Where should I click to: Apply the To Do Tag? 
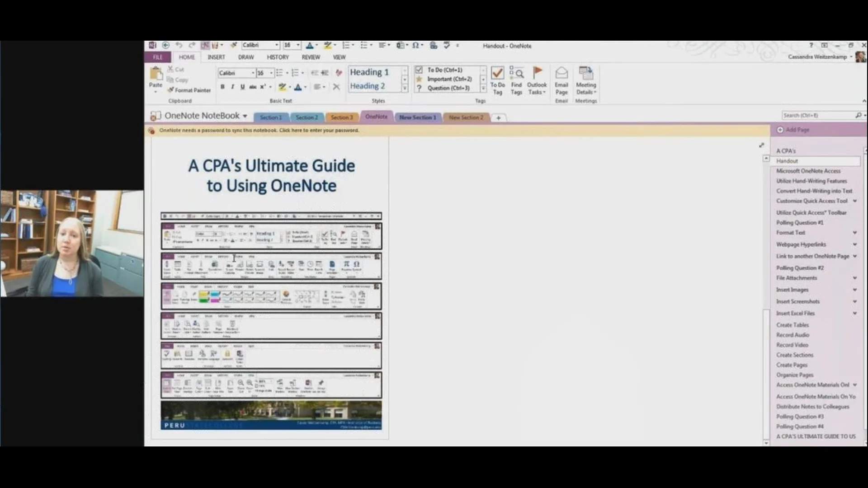pyautogui.click(x=497, y=80)
